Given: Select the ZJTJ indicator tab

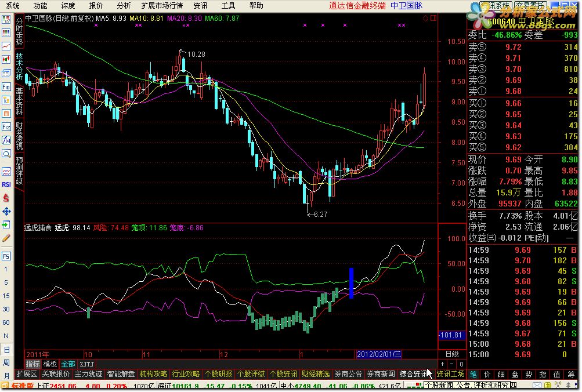Looking at the screenshot, I should click(x=86, y=364).
